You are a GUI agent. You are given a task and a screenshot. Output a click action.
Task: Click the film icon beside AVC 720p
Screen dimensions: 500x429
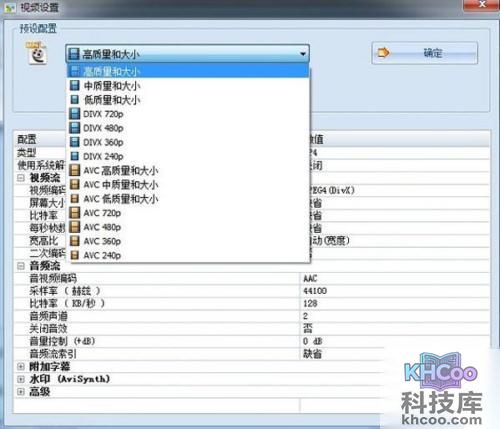[75, 213]
